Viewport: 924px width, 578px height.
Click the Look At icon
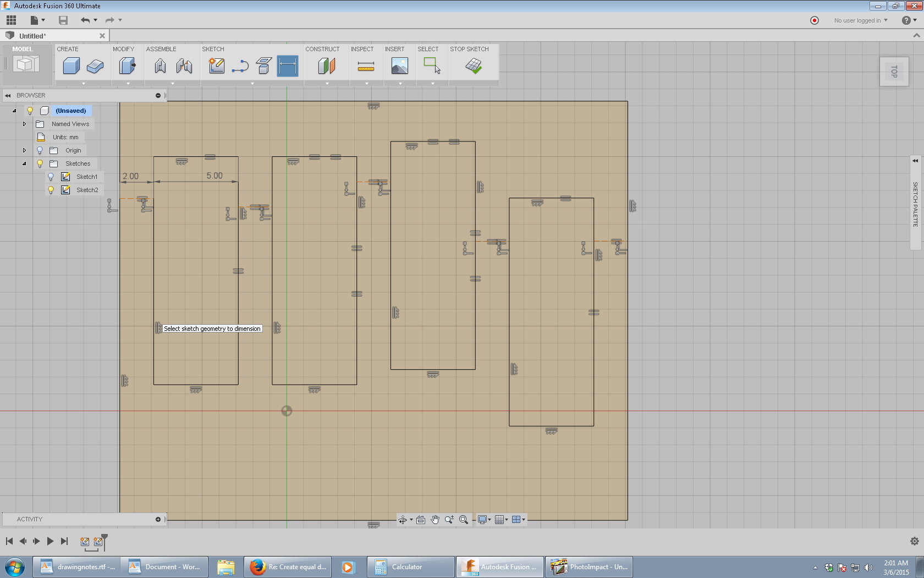coord(421,520)
